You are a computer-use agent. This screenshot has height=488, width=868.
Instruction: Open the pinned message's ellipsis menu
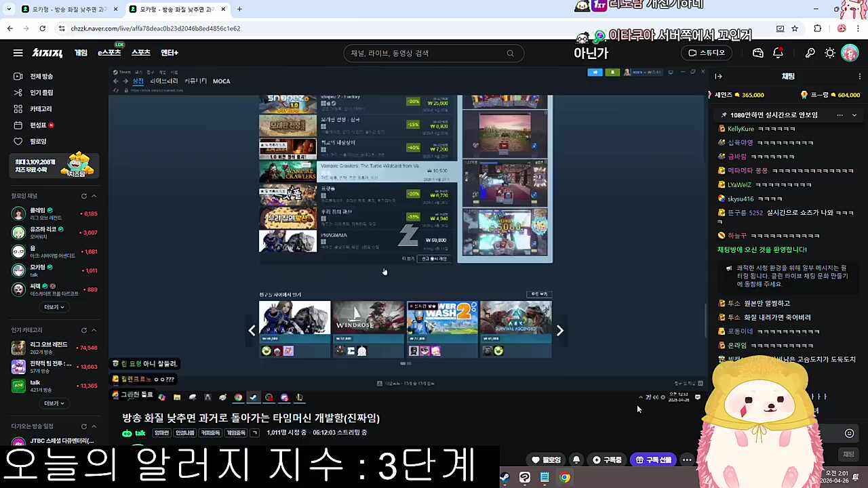pyautogui.click(x=840, y=115)
